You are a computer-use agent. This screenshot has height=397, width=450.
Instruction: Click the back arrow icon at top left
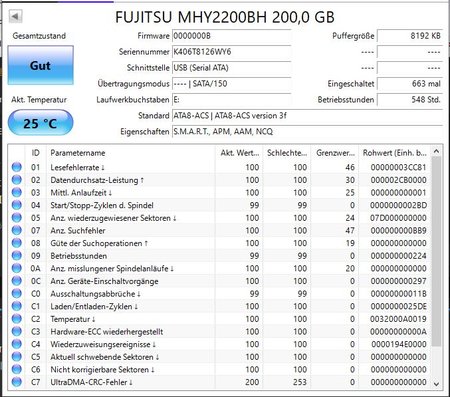pos(15,16)
